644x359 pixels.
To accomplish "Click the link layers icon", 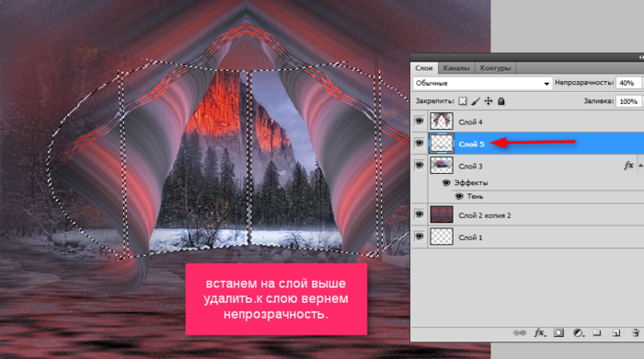I will click(519, 332).
